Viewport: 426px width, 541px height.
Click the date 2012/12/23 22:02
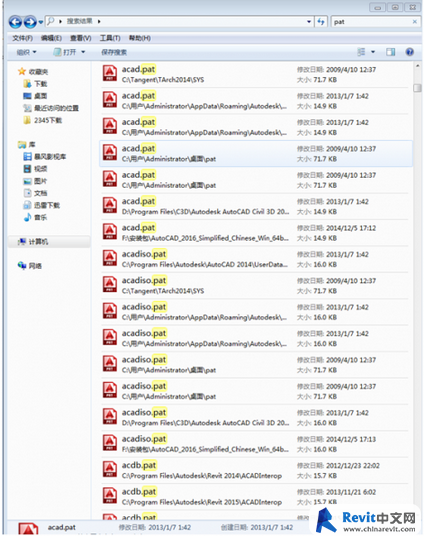[353, 466]
